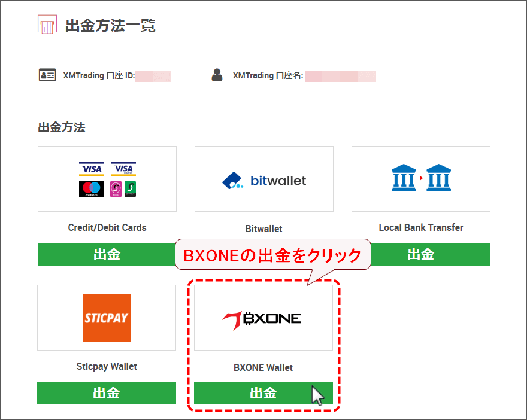
Task: Select the STICPAY logo tile
Action: (107, 318)
